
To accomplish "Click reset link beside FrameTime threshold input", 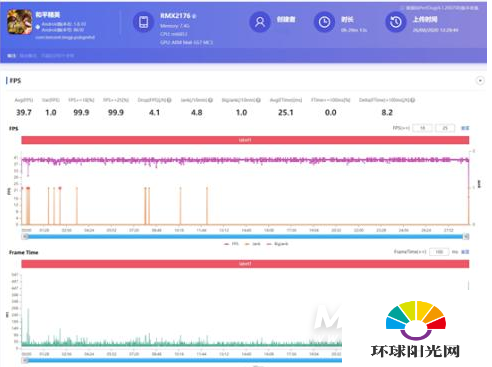I will click(x=465, y=252).
